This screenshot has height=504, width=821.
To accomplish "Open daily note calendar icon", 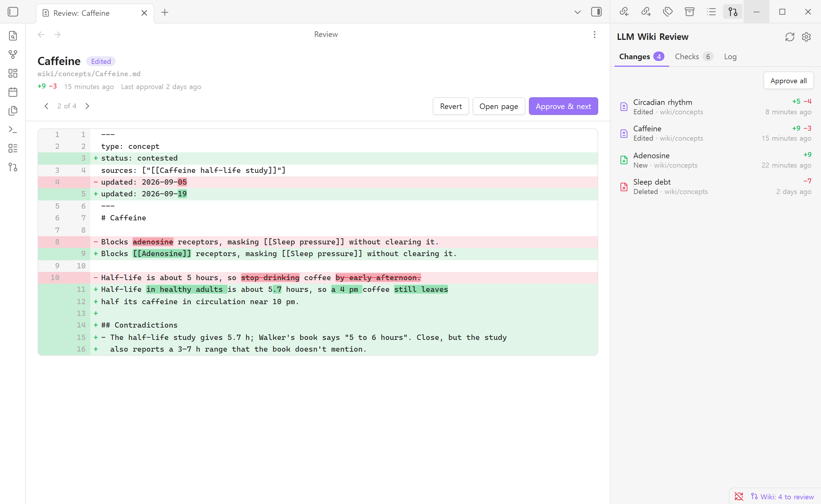I will [13, 92].
